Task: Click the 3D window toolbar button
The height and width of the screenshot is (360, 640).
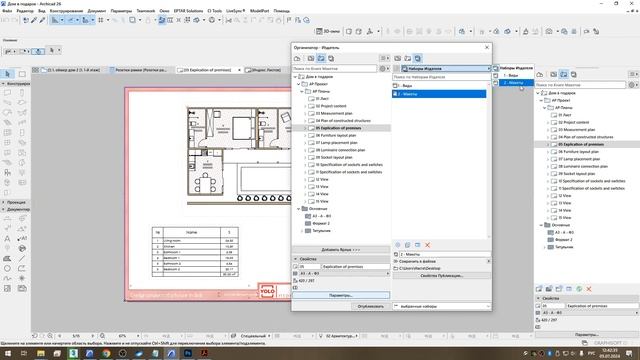Action: tap(328, 31)
